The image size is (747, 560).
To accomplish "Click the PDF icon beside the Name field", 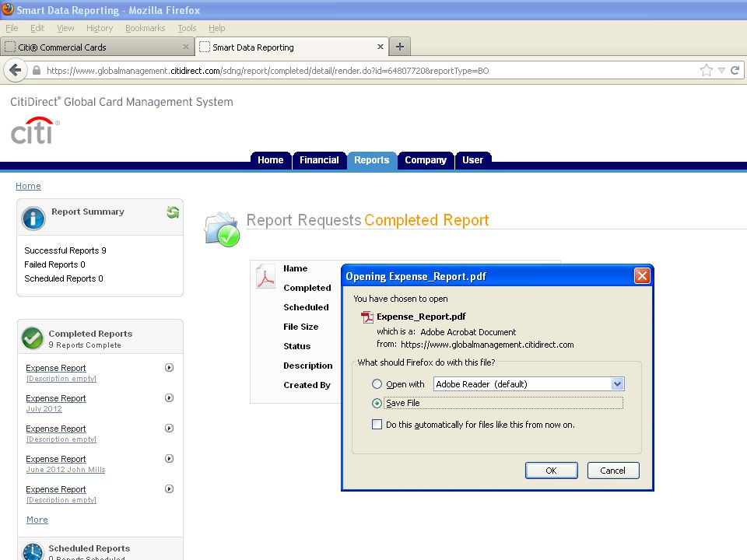I will (265, 276).
